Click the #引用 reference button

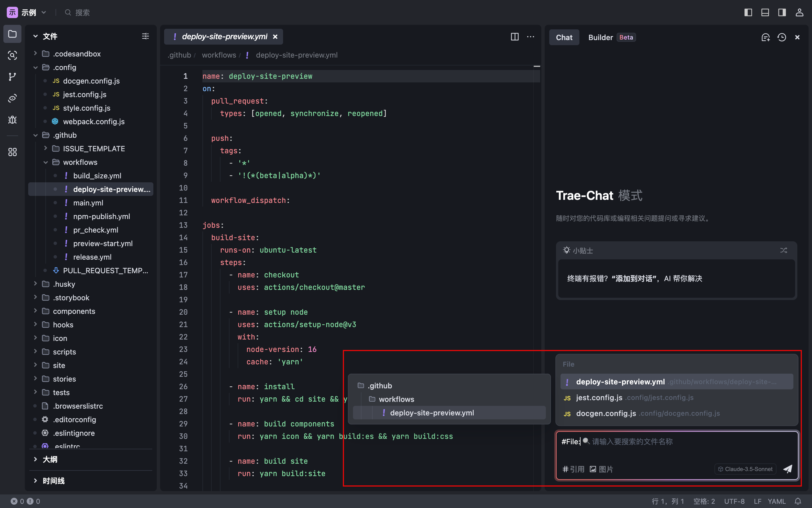coord(573,469)
